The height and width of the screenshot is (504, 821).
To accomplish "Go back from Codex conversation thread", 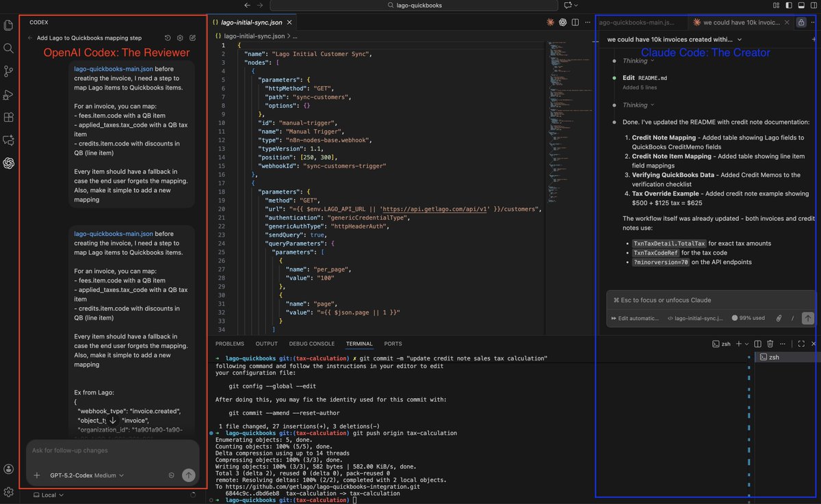I will [30, 38].
